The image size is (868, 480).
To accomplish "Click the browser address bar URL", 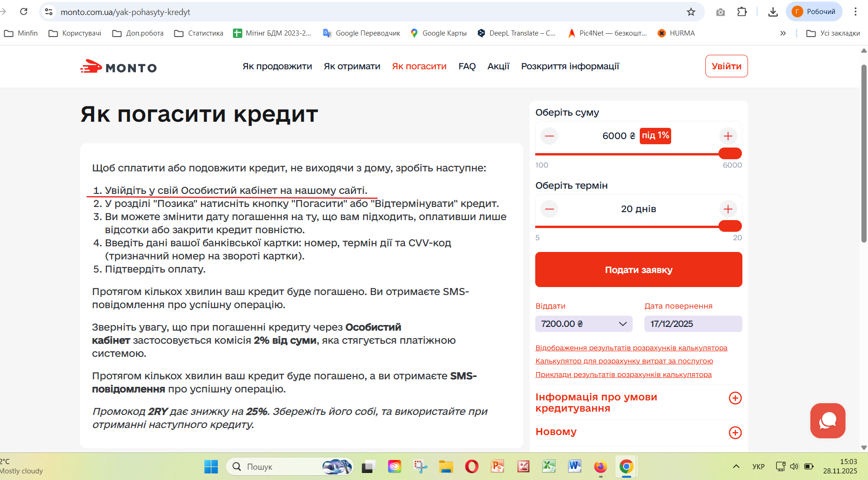I will 125,12.
